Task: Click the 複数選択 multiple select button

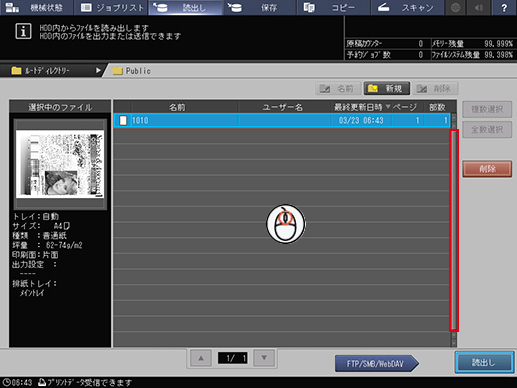Action: pyautogui.click(x=487, y=109)
